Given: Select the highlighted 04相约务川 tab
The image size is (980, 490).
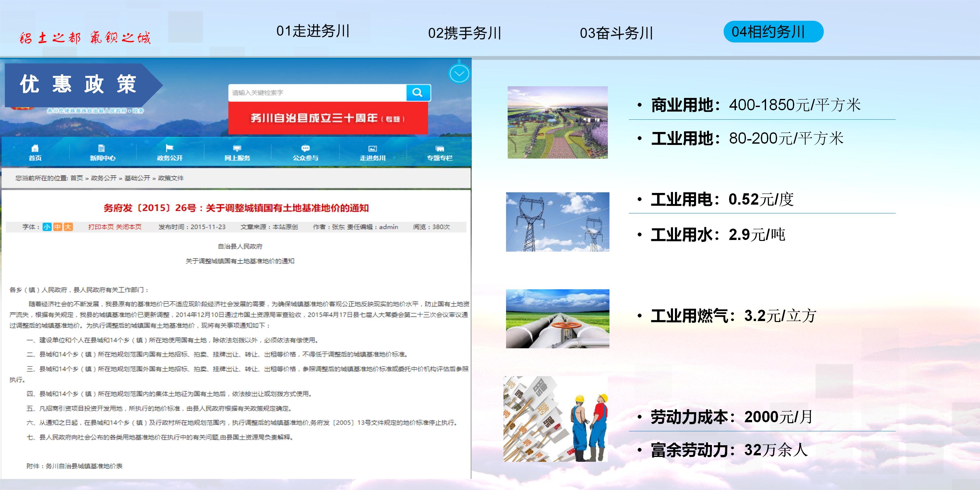Looking at the screenshot, I should pyautogui.click(x=773, y=31).
